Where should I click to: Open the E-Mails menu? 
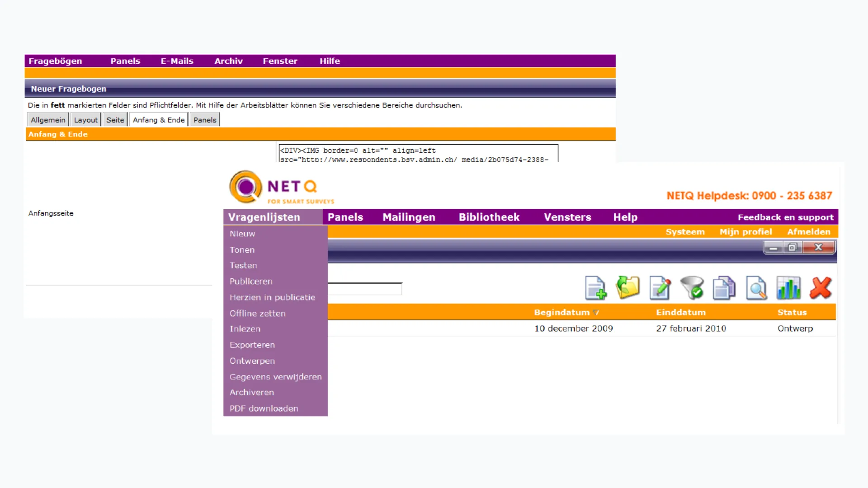[x=177, y=61]
